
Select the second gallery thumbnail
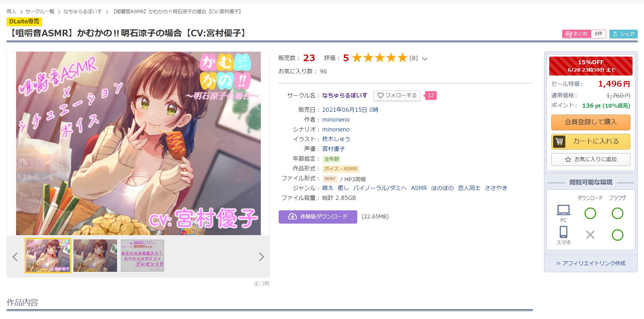pos(95,255)
